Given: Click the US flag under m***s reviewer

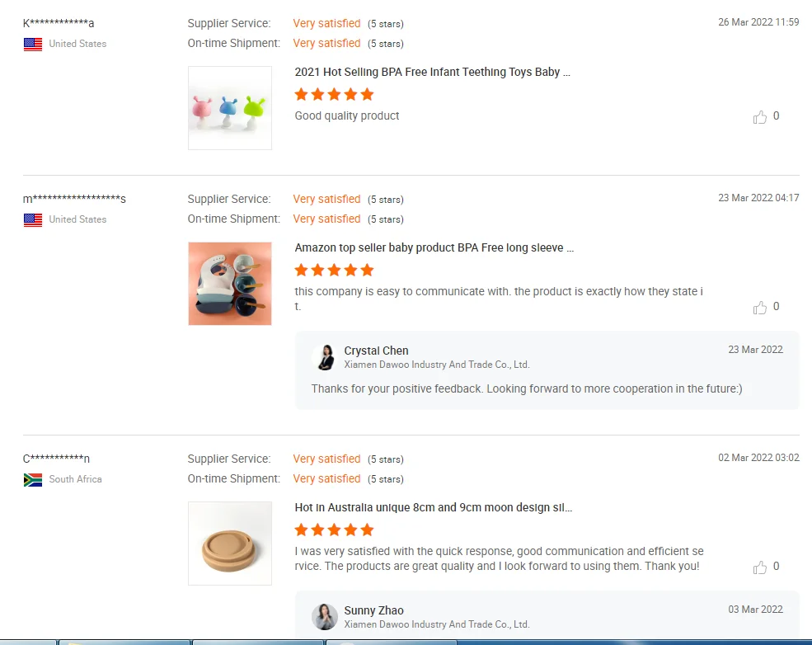Looking at the screenshot, I should point(33,220).
